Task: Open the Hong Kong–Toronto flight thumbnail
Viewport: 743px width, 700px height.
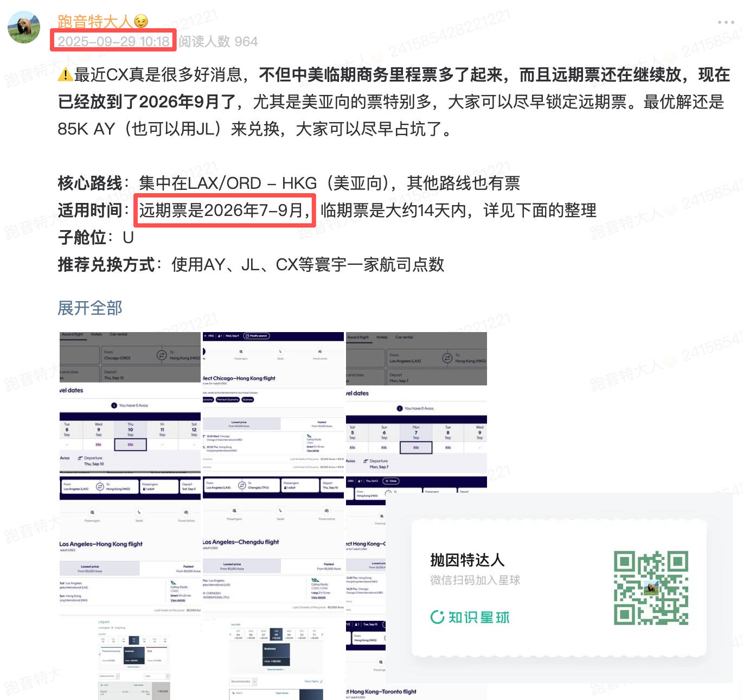Action: pos(365,667)
